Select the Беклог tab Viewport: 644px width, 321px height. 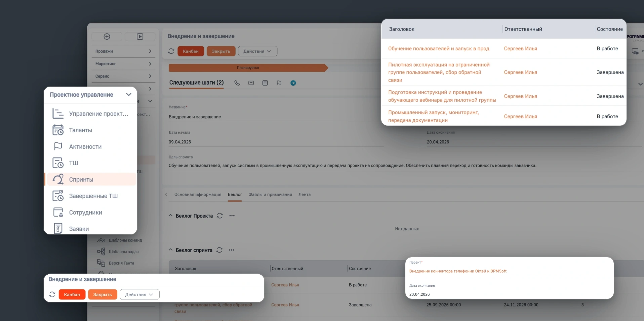pyautogui.click(x=235, y=194)
